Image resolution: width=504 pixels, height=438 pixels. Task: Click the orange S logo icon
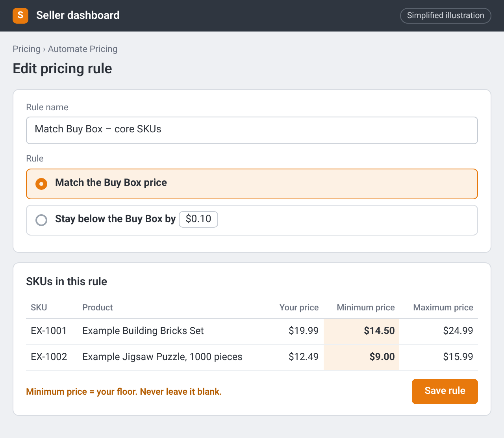coord(20,16)
